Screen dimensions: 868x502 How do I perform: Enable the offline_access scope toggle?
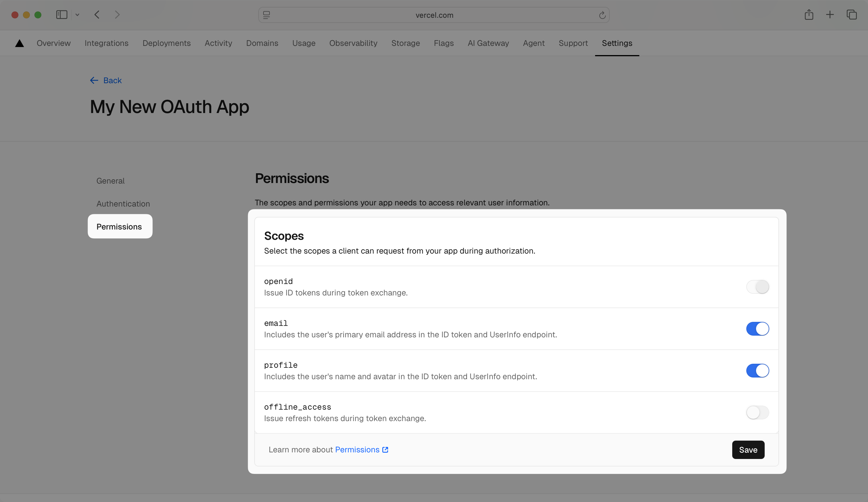(x=757, y=413)
